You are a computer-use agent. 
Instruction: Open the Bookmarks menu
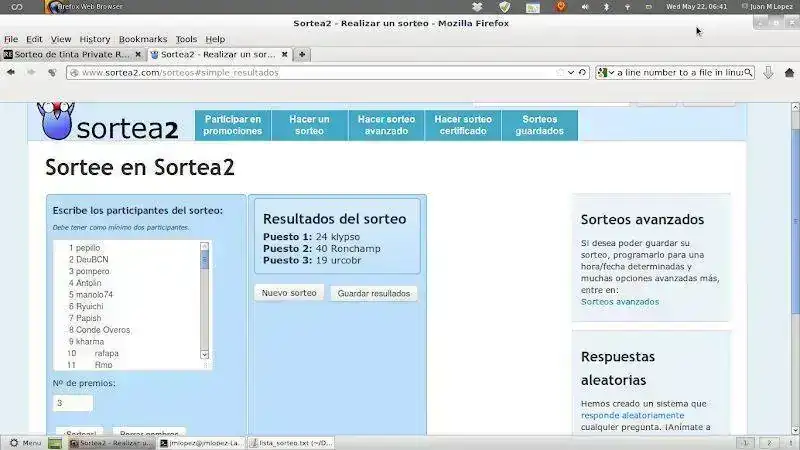pyautogui.click(x=143, y=39)
